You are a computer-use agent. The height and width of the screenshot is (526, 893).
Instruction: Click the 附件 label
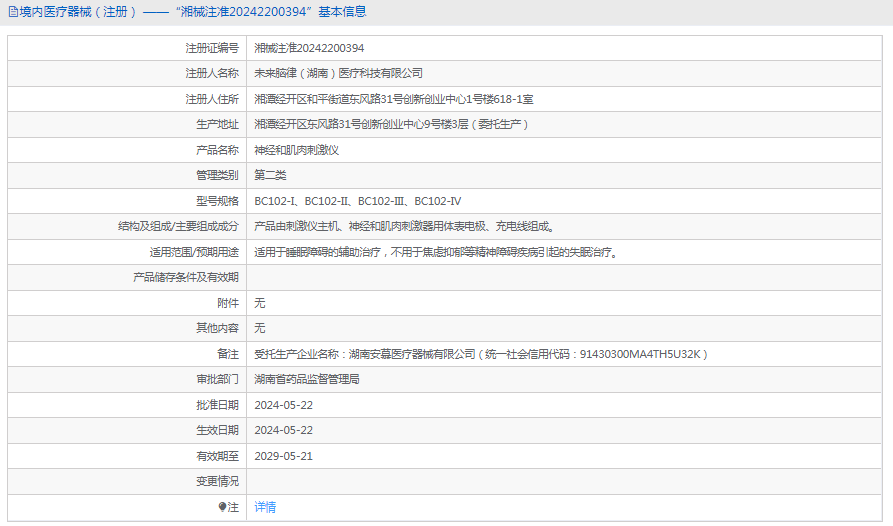click(228, 303)
